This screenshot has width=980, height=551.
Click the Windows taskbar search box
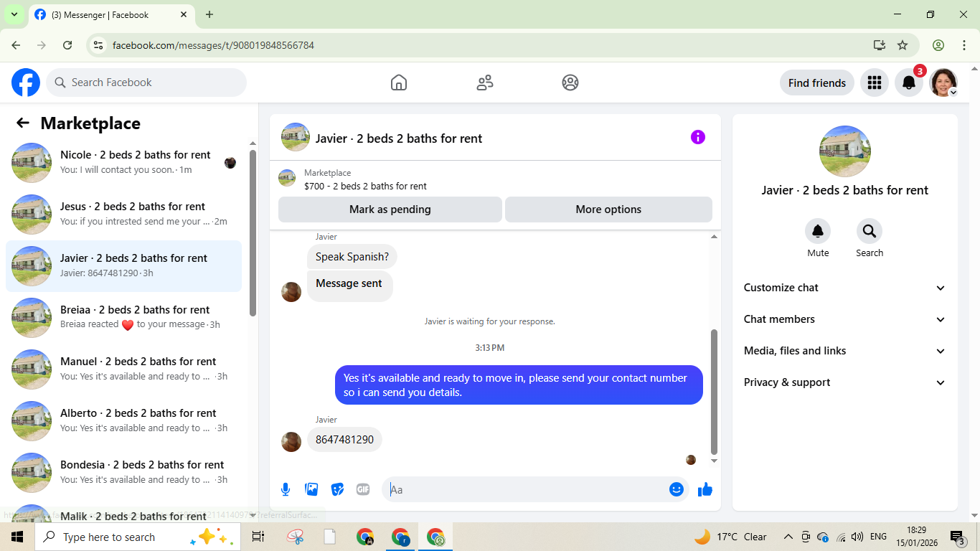click(136, 537)
